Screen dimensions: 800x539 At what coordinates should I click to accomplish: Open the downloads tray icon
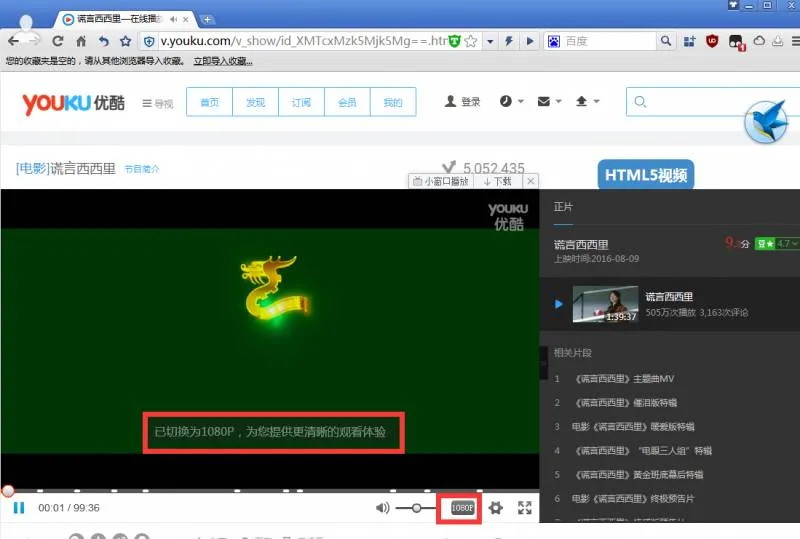(x=778, y=41)
